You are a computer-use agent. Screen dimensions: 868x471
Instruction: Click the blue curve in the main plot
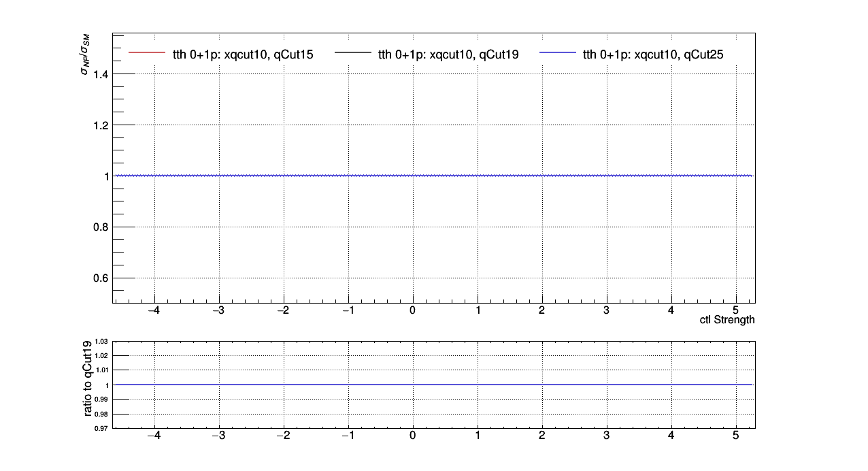(x=433, y=176)
